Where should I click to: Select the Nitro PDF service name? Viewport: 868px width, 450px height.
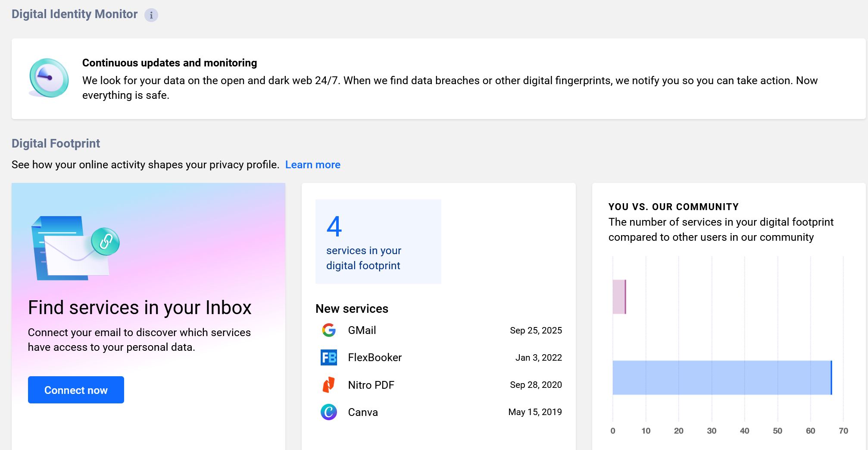[x=371, y=385]
